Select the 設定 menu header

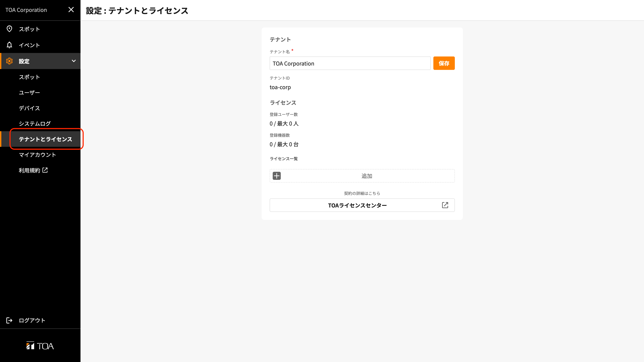(x=40, y=61)
